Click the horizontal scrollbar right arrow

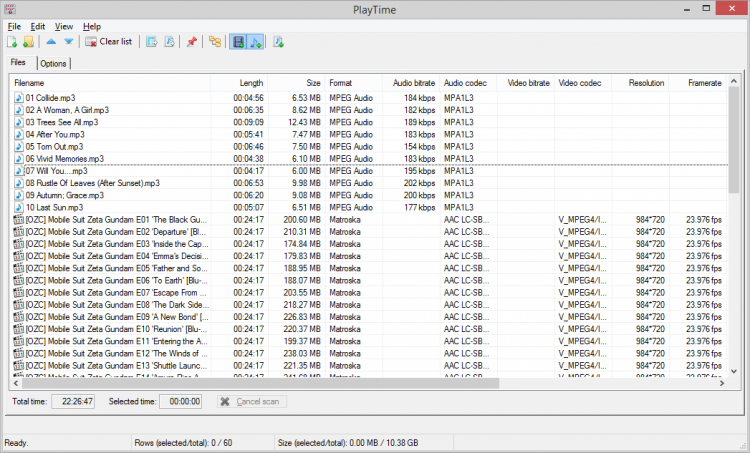[722, 383]
